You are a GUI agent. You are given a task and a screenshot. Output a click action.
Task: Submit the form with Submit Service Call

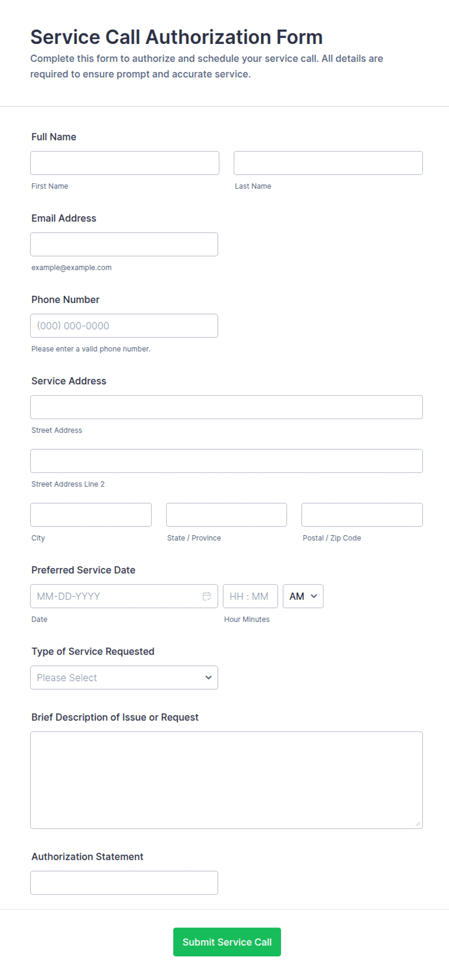[227, 942]
